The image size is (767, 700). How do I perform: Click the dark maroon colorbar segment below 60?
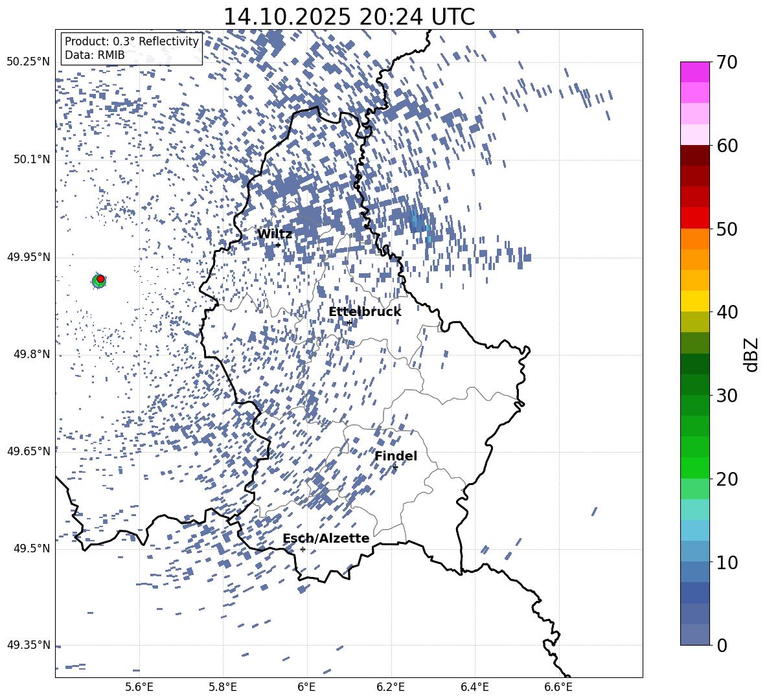click(x=695, y=155)
